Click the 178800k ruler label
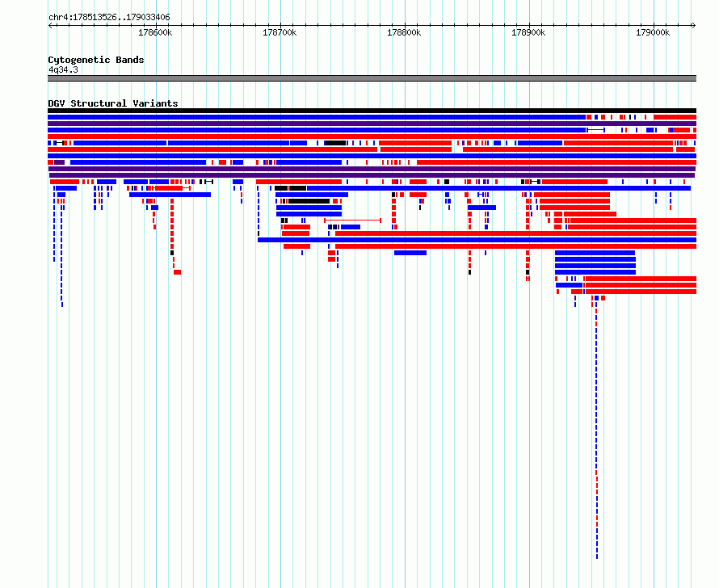This screenshot has width=719, height=588. pos(404,32)
